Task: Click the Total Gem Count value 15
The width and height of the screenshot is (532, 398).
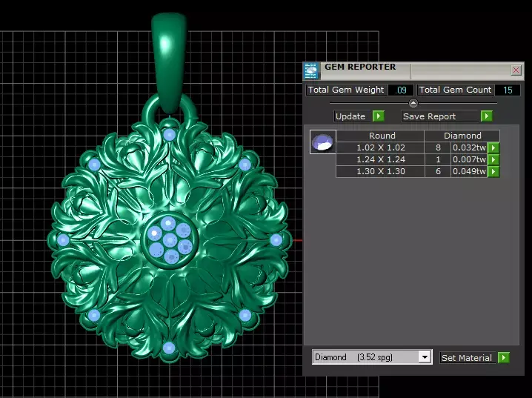Action: 508,90
